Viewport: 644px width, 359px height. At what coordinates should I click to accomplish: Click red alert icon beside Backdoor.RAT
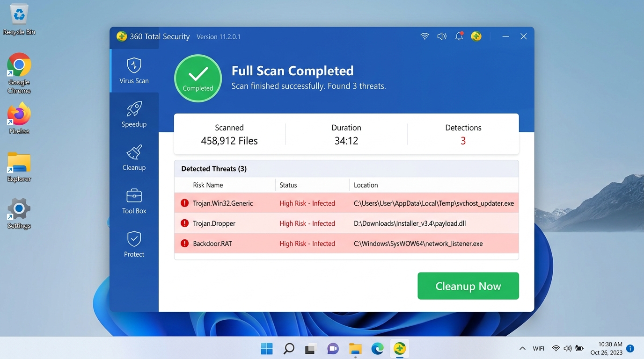coord(184,244)
